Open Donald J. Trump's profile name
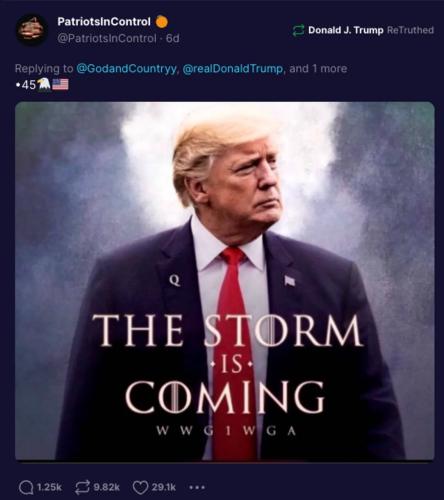The image size is (444, 500). pyautogui.click(x=346, y=30)
